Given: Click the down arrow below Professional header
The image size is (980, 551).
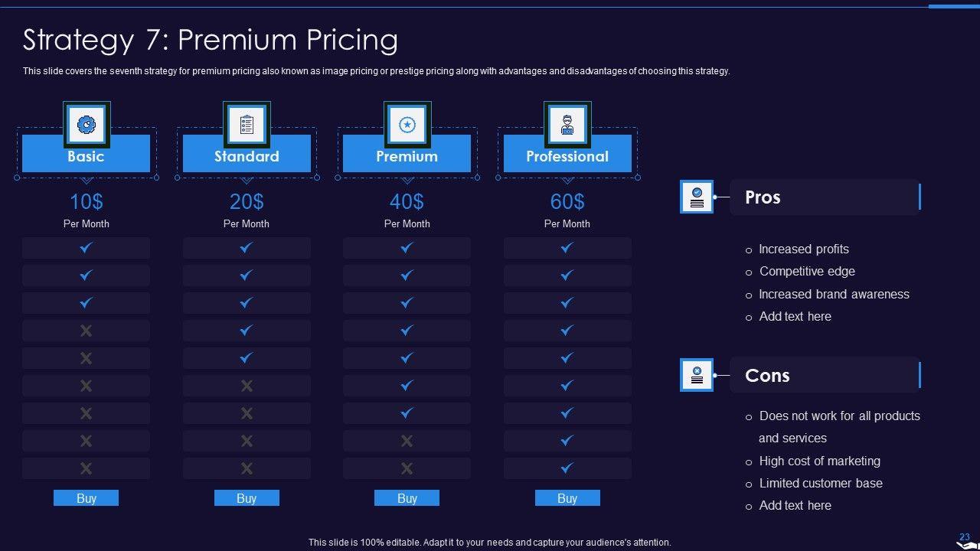Looking at the screenshot, I should click(x=567, y=181).
